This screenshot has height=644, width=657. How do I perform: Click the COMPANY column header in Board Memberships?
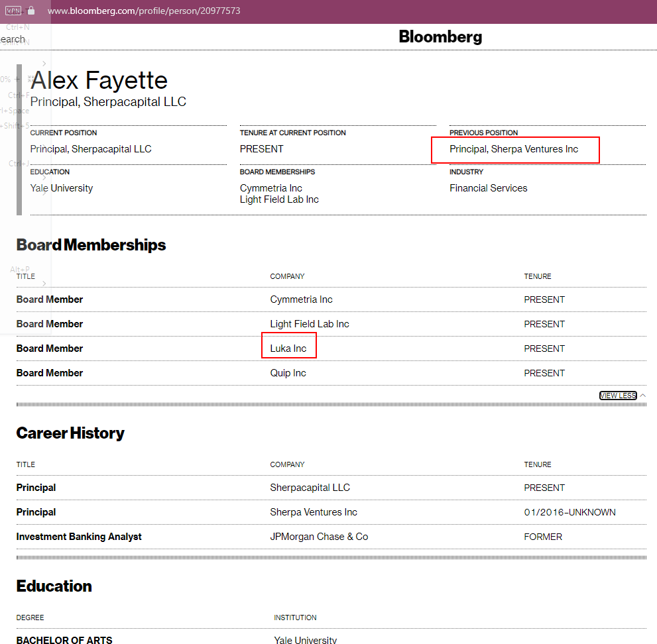click(288, 276)
